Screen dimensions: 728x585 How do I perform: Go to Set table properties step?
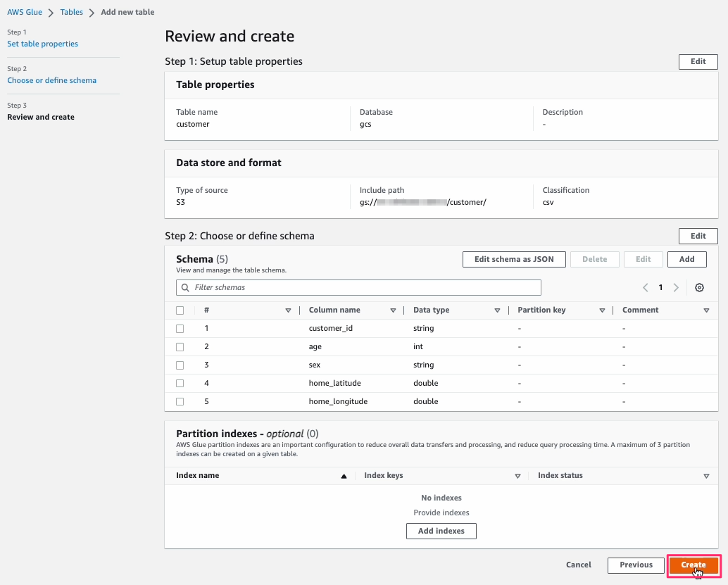coord(43,44)
